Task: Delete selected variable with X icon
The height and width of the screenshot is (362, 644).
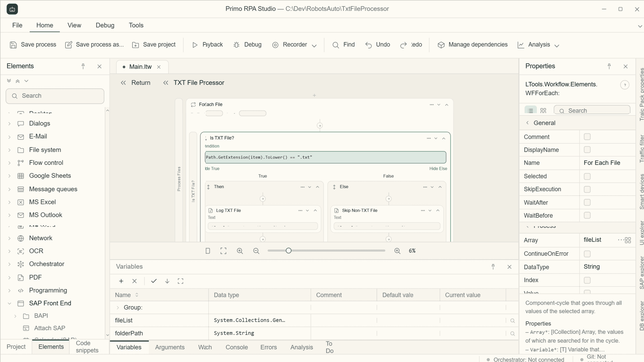Action: pos(135,281)
